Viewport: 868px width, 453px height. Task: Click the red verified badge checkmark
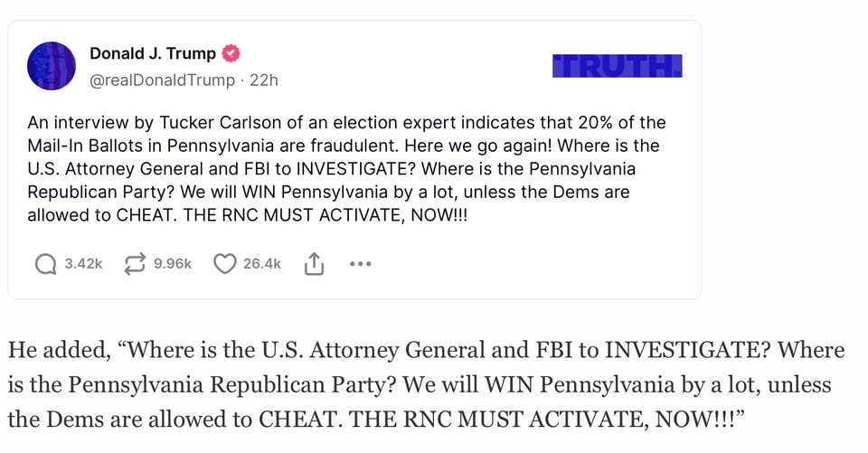[x=231, y=54]
